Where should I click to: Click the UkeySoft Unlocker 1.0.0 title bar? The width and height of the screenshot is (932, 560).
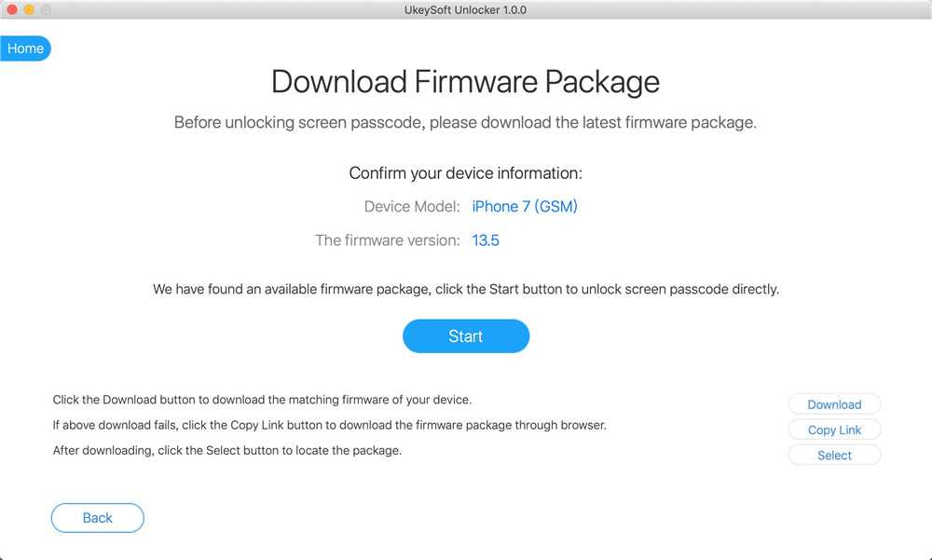[466, 9]
